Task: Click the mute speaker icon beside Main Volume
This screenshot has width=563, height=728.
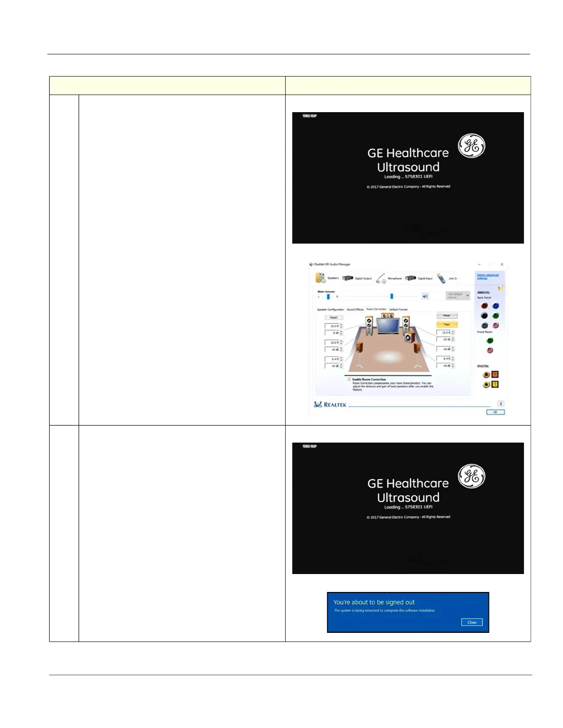Action: [425, 296]
